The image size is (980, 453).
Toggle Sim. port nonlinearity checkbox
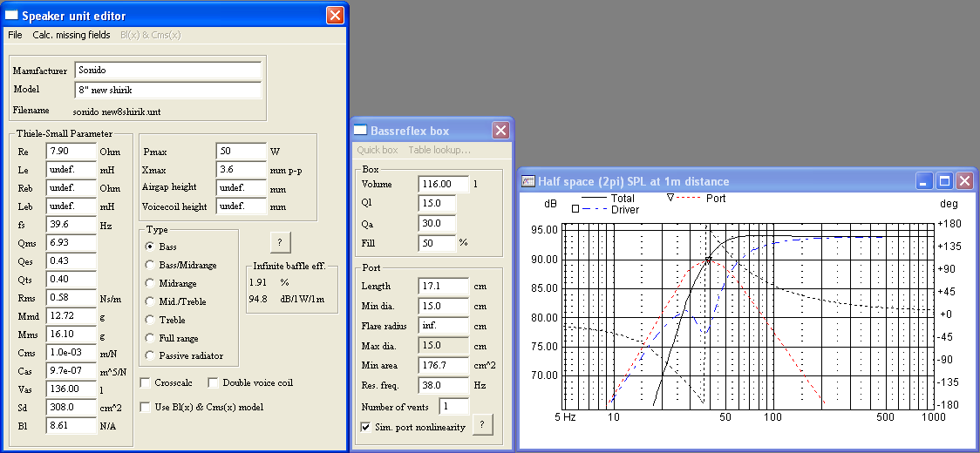tap(366, 428)
